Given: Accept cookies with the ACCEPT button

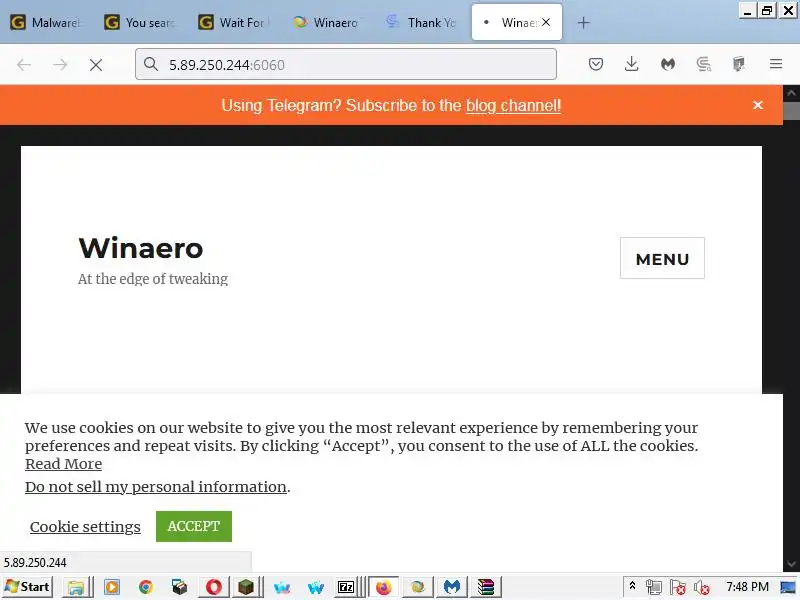Looking at the screenshot, I should pos(194,526).
